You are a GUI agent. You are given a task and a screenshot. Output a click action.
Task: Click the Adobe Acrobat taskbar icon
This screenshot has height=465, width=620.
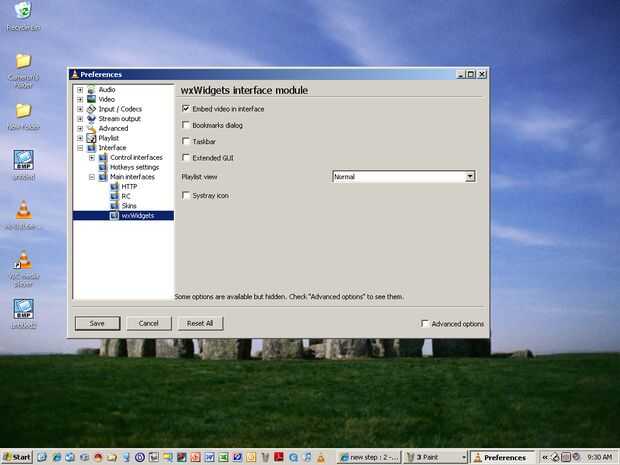[279, 457]
